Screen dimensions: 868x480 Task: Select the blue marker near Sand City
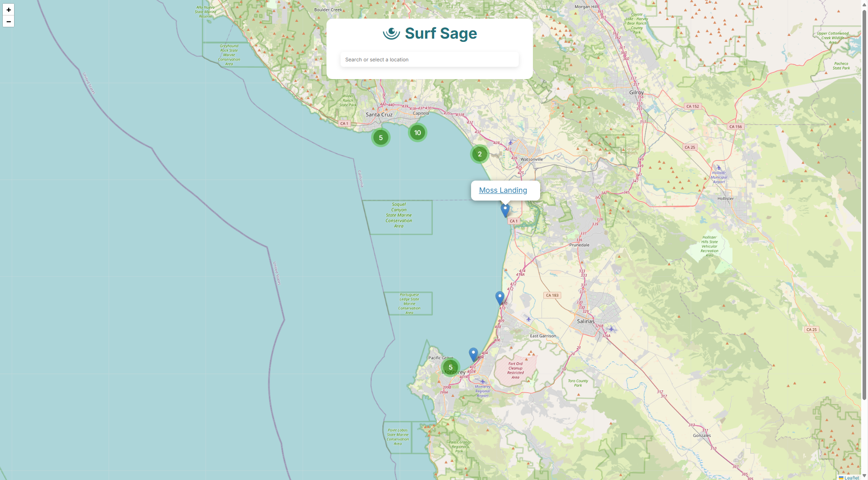pyautogui.click(x=473, y=352)
